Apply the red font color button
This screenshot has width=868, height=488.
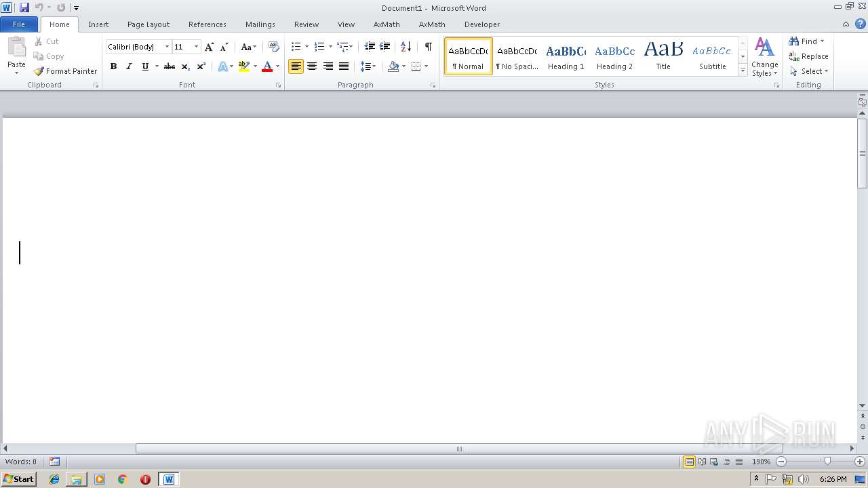pos(267,66)
